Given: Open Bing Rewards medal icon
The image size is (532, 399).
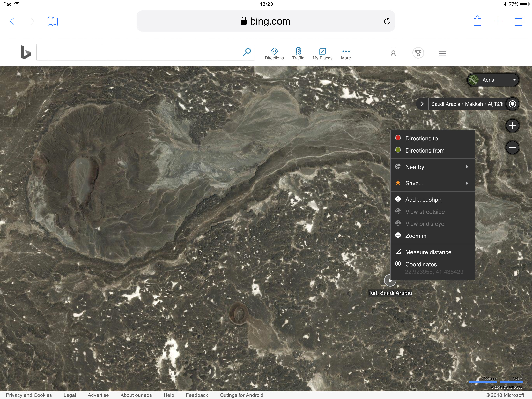Looking at the screenshot, I should tap(418, 53).
